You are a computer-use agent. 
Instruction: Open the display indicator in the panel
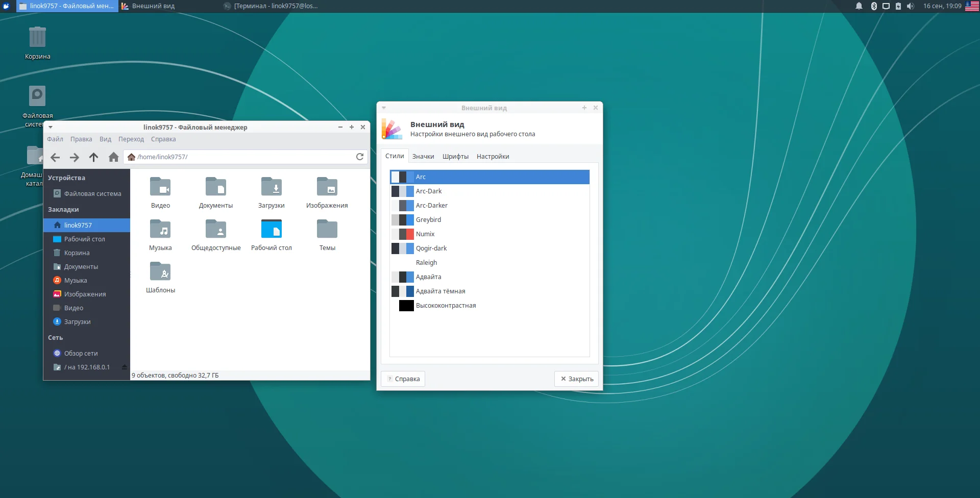pyautogui.click(x=886, y=6)
